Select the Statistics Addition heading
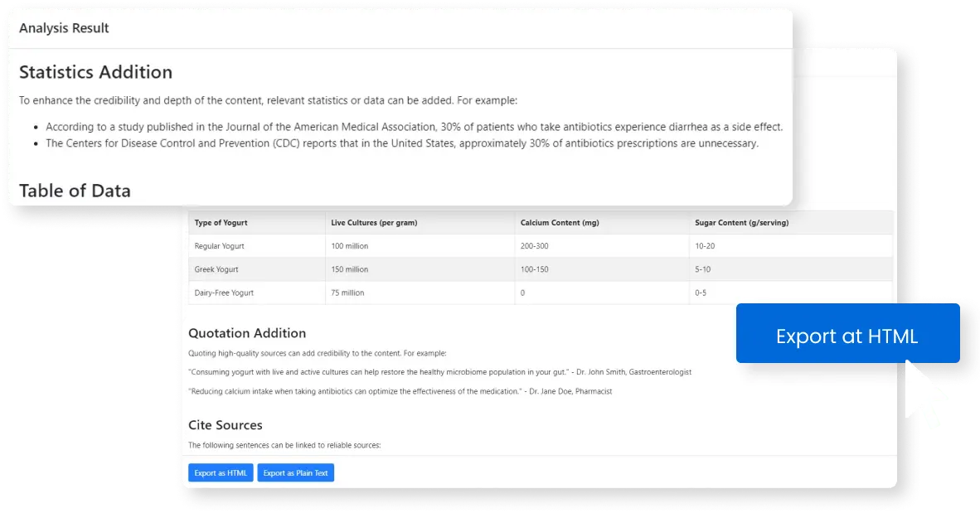Viewport: 980px width, 513px height. (x=95, y=72)
